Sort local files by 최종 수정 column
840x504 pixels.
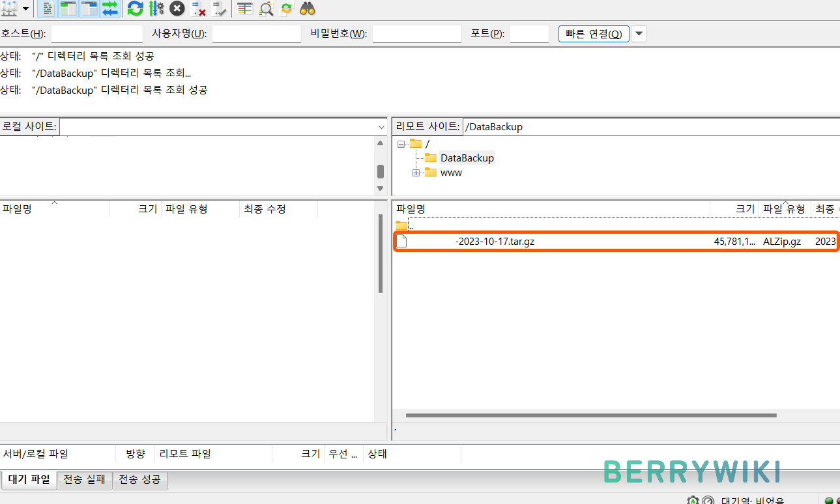[x=278, y=209]
